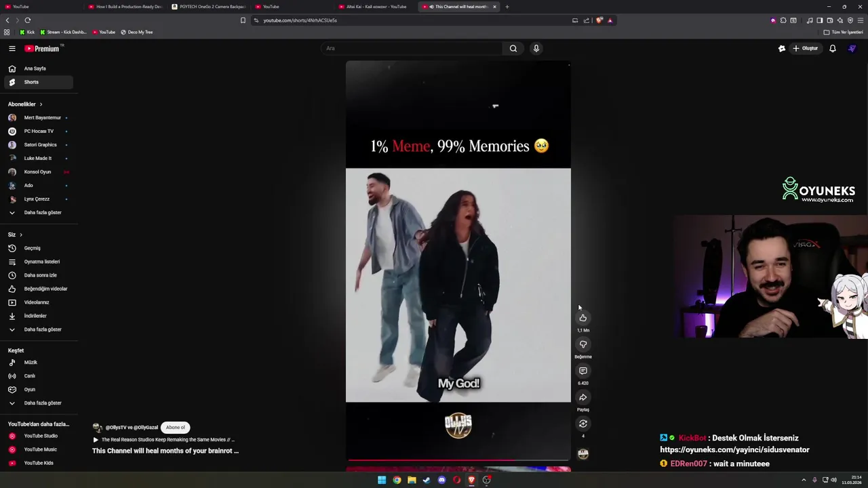The height and width of the screenshot is (488, 868).
Task: Seek on the short's red progress bar
Action: tap(458, 460)
